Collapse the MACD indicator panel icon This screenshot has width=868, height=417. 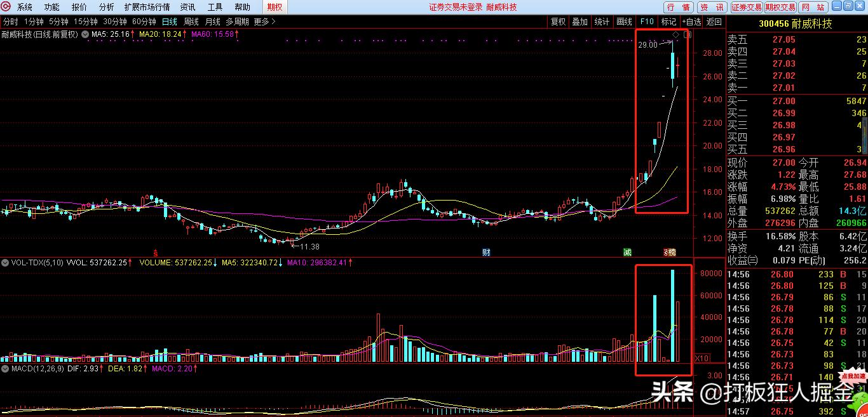pos(4,368)
